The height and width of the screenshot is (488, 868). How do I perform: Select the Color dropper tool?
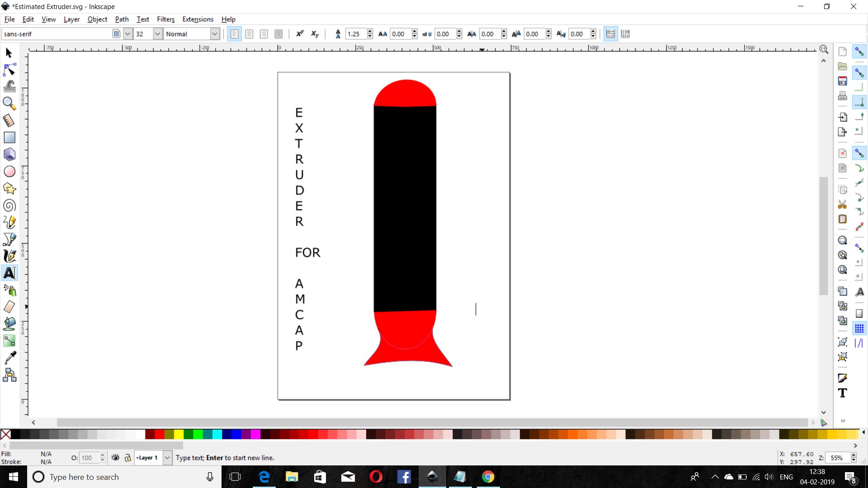point(10,357)
